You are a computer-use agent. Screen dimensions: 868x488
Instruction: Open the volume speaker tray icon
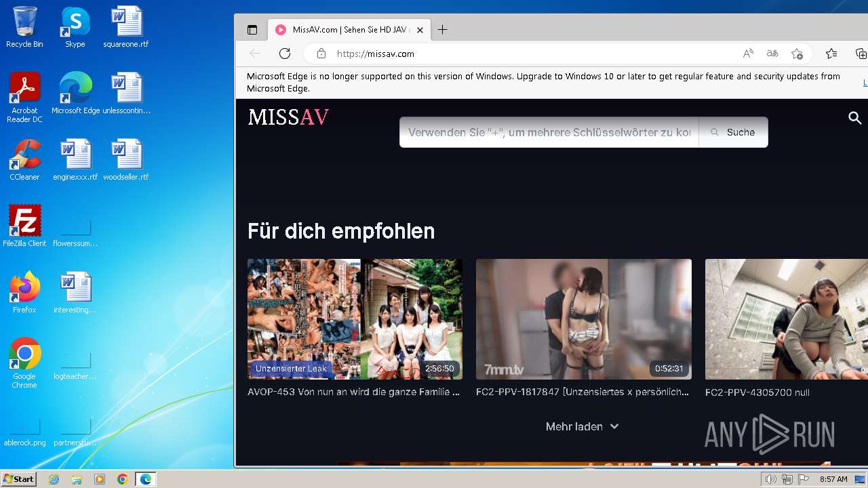(771, 479)
